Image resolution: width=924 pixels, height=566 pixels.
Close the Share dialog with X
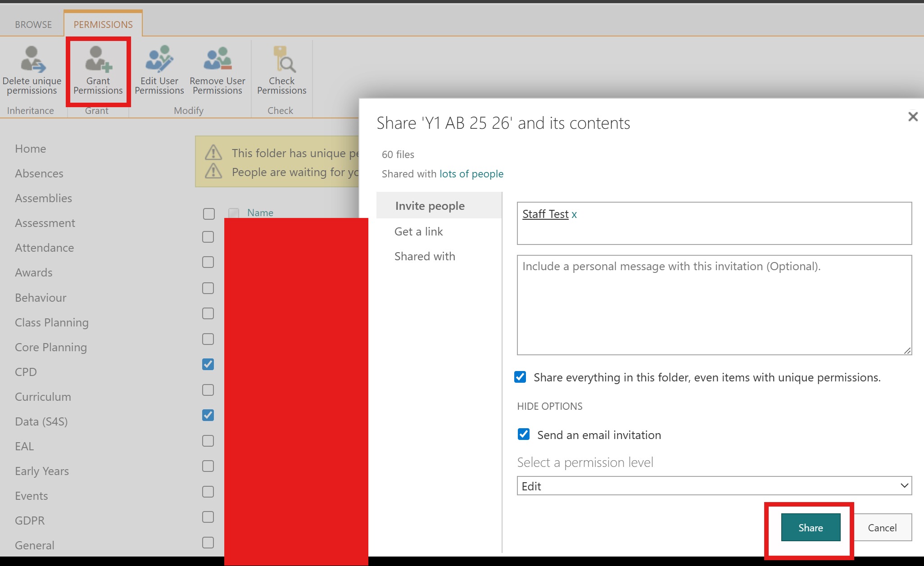[x=913, y=117]
